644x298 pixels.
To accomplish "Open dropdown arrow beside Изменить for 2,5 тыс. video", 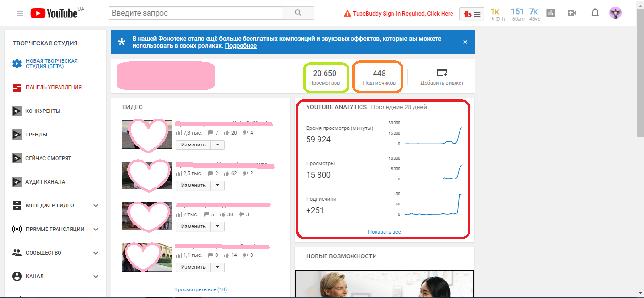I will pyautogui.click(x=217, y=185).
